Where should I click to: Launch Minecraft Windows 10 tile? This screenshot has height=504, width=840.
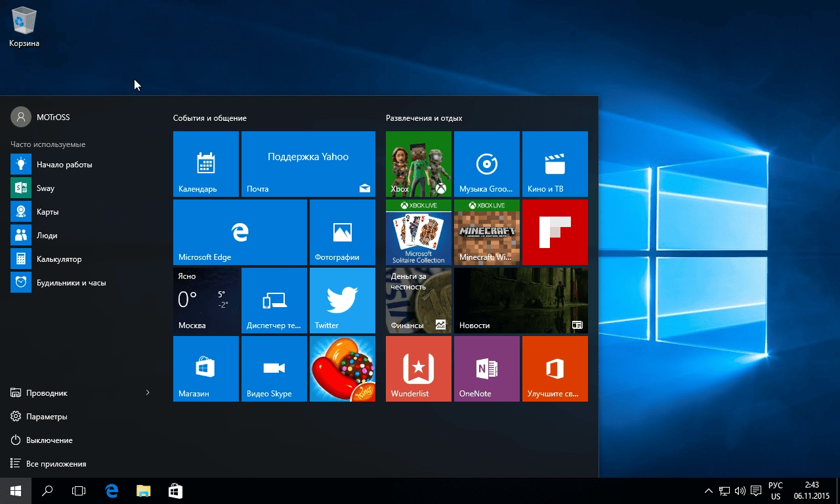click(487, 232)
